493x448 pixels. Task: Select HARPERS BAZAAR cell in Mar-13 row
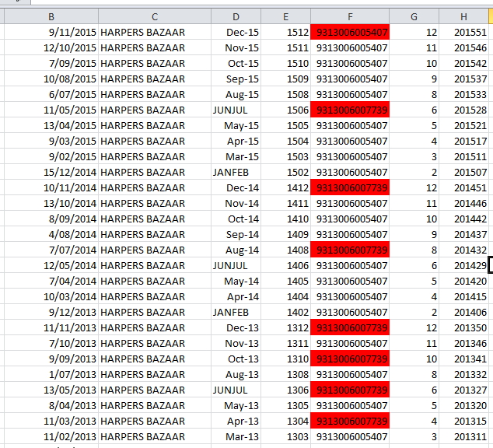[155, 436]
